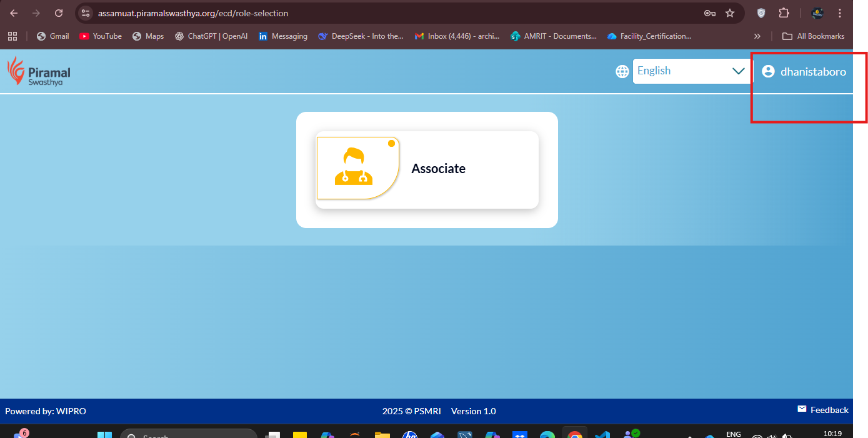The image size is (868, 438).
Task: Open the Gmail bookmark
Action: click(x=53, y=36)
